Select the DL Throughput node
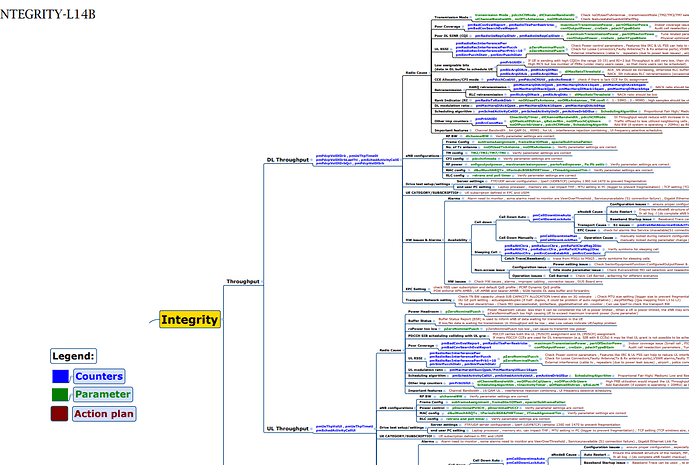Image resolution: width=689 pixels, height=465 pixels. (288, 160)
